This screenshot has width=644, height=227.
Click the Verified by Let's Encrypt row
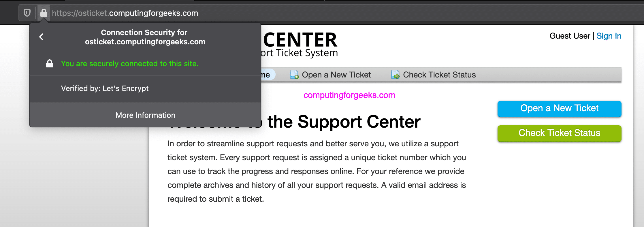145,88
